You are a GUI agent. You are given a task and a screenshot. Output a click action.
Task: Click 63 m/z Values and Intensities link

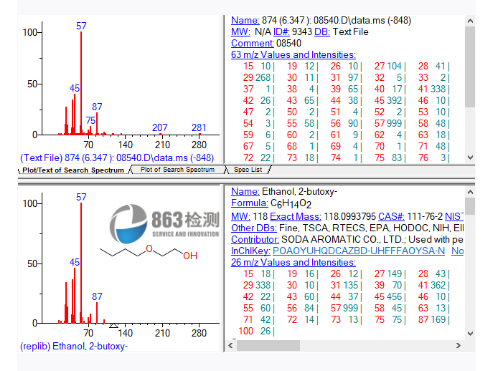pyautogui.click(x=293, y=55)
